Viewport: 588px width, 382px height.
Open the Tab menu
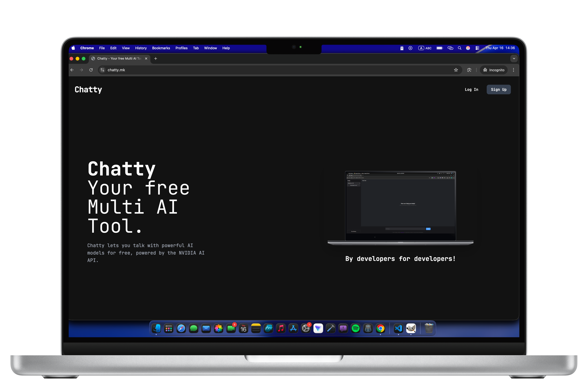[196, 48]
